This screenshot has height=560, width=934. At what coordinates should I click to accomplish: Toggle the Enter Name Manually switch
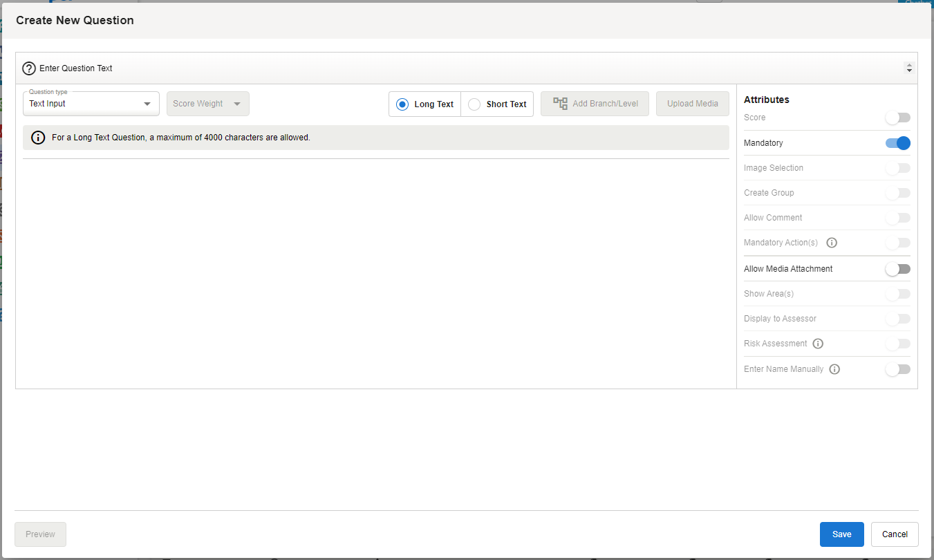(x=898, y=369)
